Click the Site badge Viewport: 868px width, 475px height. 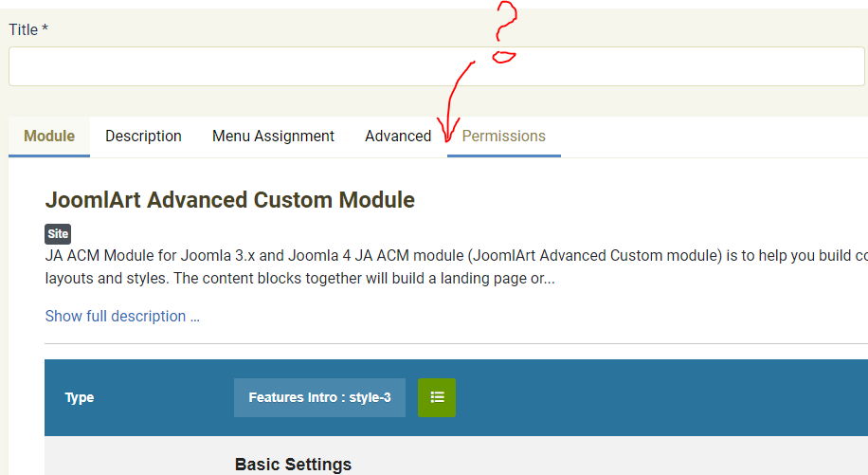(58, 233)
